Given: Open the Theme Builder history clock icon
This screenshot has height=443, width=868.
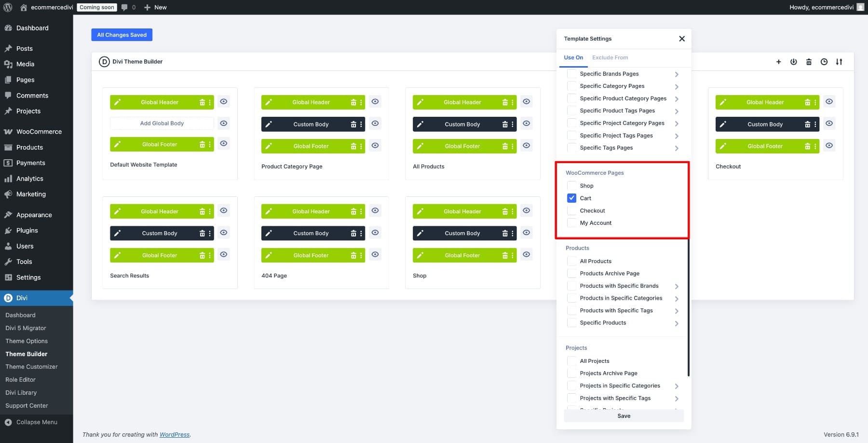Looking at the screenshot, I should coord(824,62).
